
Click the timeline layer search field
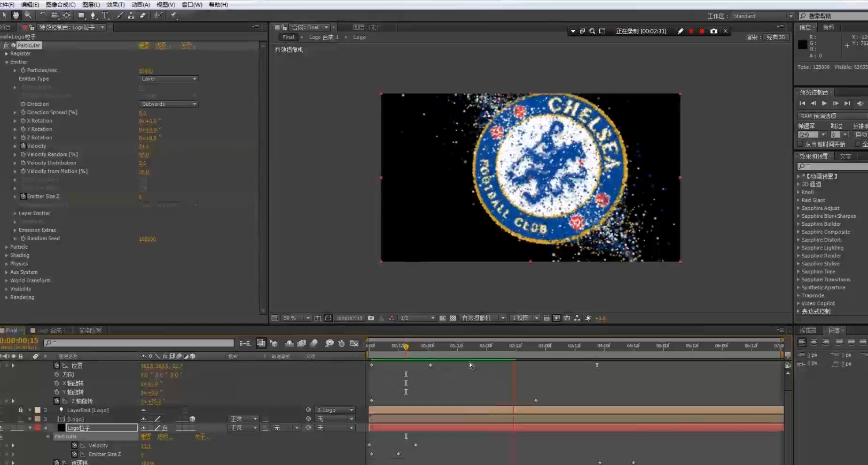(x=139, y=343)
